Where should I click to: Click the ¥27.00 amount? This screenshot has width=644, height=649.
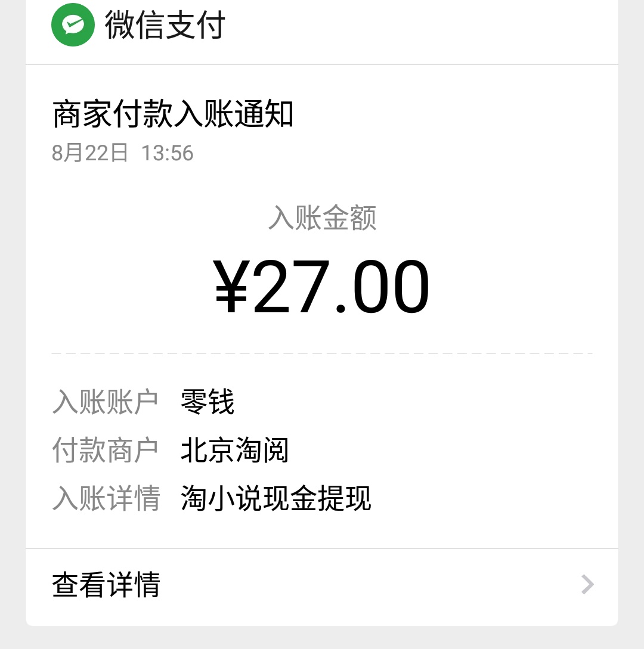coord(321,285)
